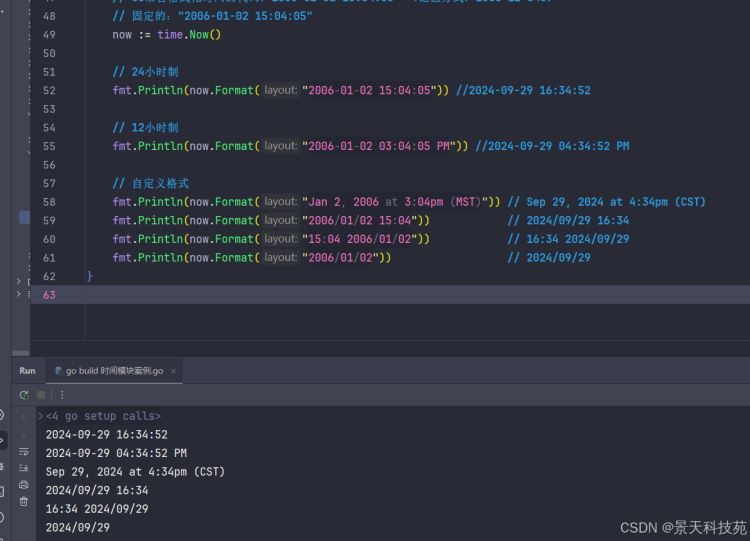
Task: Stop the running process
Action: click(x=41, y=395)
